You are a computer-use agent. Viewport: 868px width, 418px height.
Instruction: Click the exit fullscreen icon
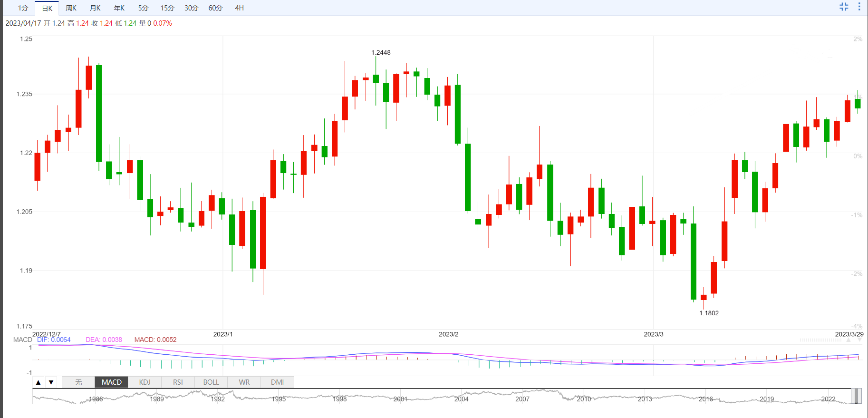tap(844, 7)
